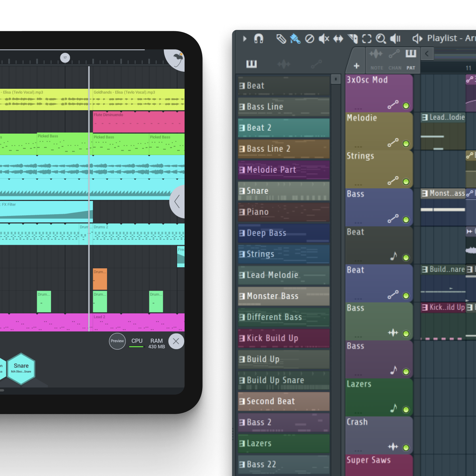Add a new track with plus button
Viewport: 476px width, 476px height.
pos(356,66)
